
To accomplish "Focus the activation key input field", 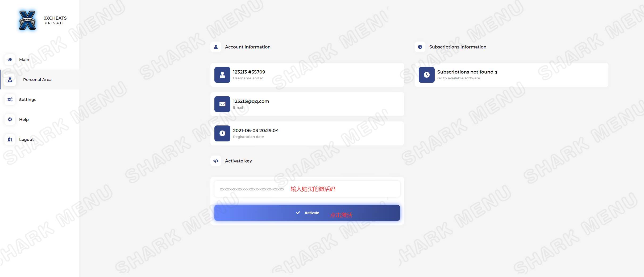I will click(307, 189).
